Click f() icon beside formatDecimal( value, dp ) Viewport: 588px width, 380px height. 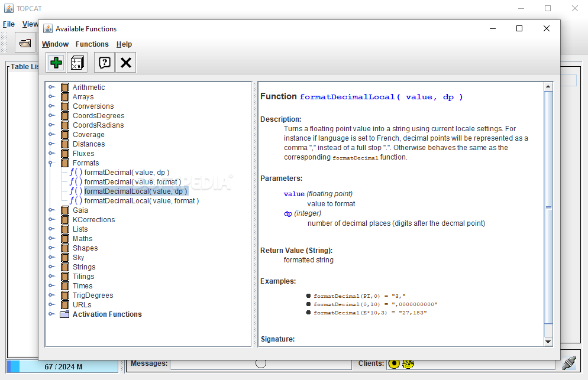(x=76, y=173)
